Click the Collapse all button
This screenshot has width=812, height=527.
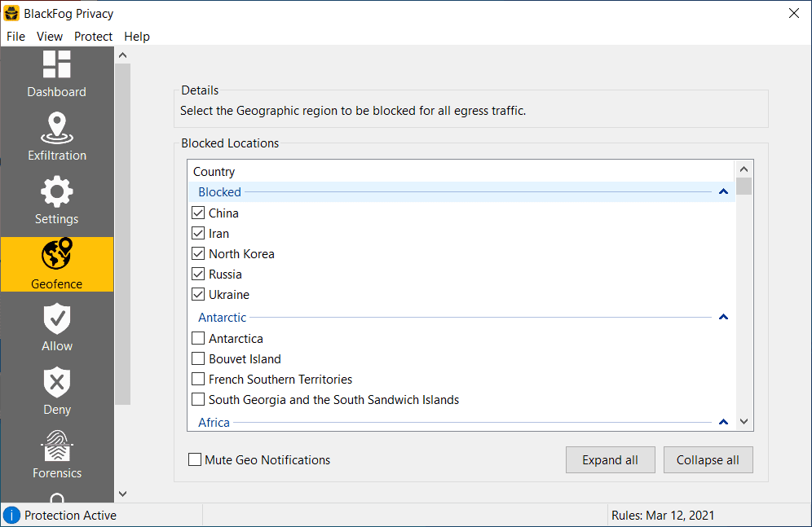tap(708, 460)
